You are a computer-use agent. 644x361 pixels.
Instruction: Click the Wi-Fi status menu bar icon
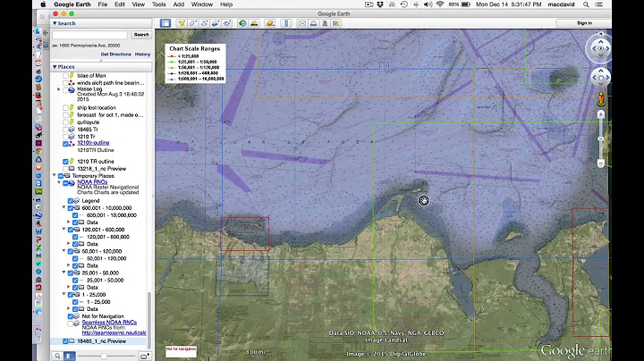(x=440, y=4)
